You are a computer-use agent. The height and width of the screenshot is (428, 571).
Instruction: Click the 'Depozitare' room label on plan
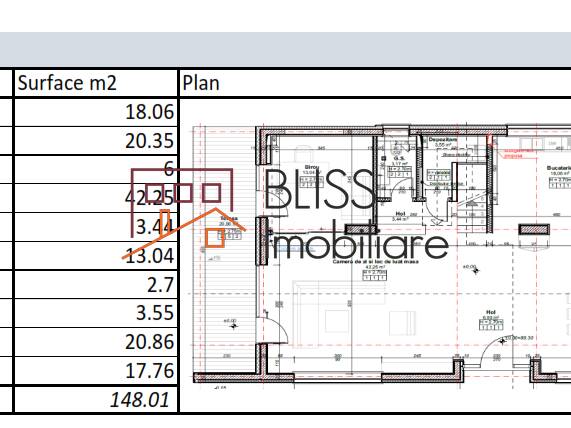[x=442, y=140]
